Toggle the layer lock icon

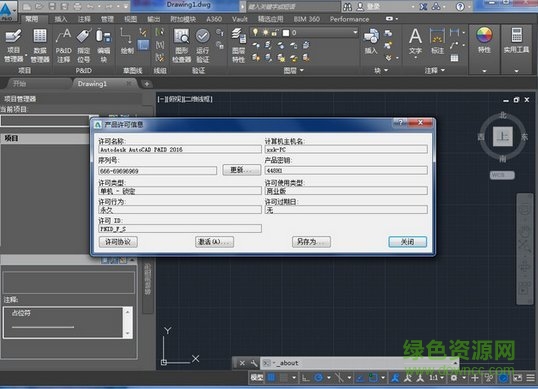pos(275,33)
